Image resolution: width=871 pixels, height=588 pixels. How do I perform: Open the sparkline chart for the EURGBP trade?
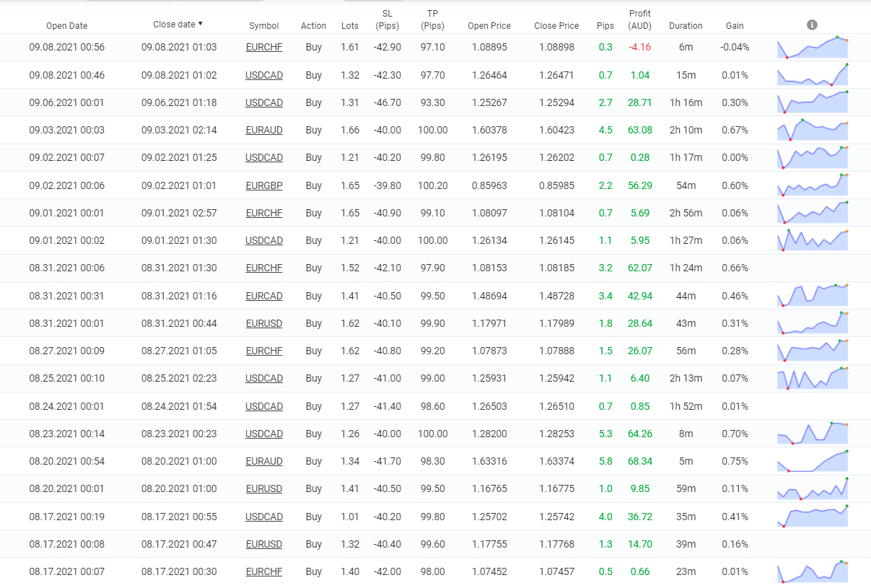813,185
